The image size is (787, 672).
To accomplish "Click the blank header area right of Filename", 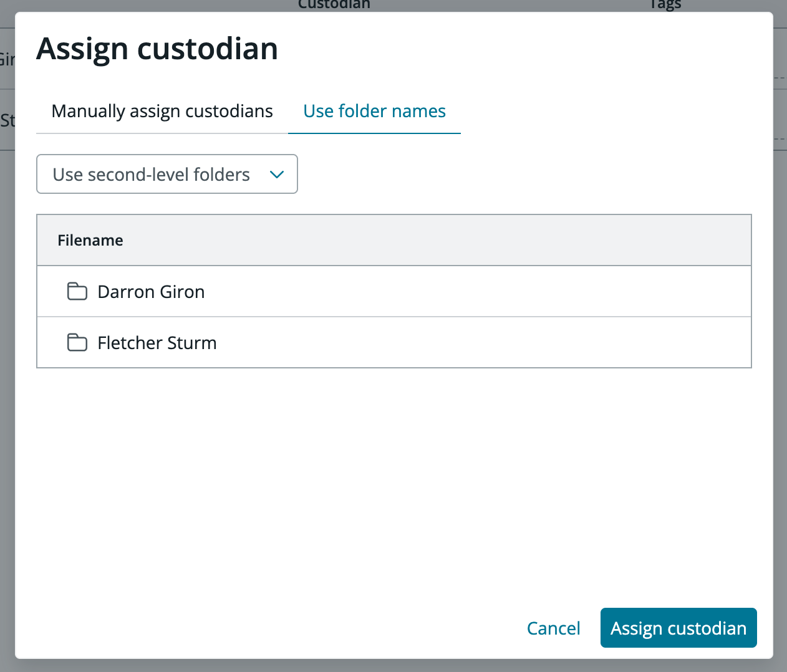I will (x=437, y=241).
